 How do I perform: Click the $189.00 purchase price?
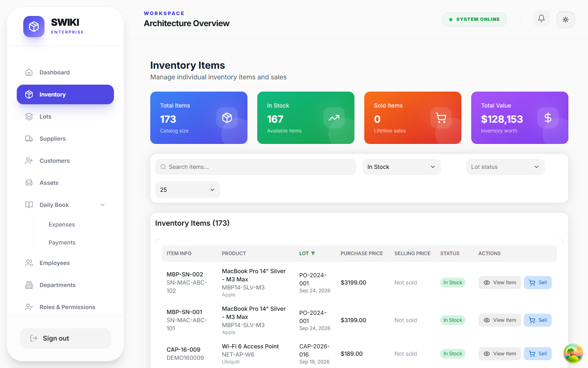click(x=352, y=354)
